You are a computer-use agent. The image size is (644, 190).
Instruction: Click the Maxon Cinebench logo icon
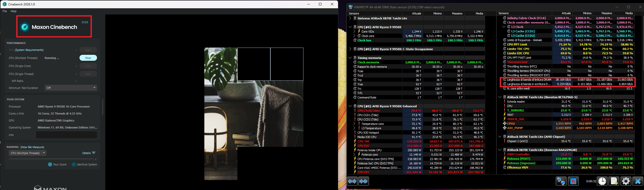(x=25, y=27)
